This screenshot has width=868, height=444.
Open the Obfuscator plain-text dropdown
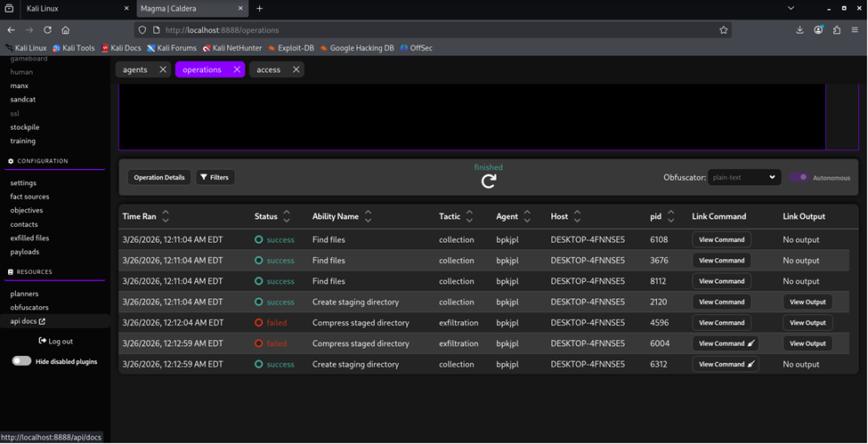click(x=744, y=177)
